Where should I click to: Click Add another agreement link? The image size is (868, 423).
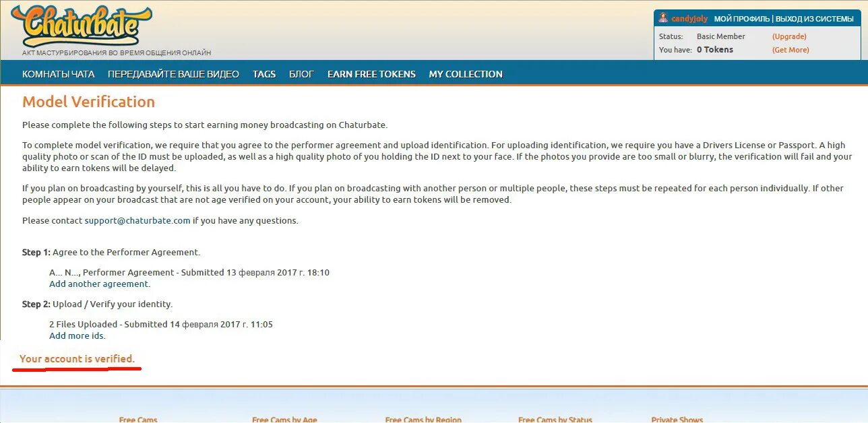[x=100, y=284]
